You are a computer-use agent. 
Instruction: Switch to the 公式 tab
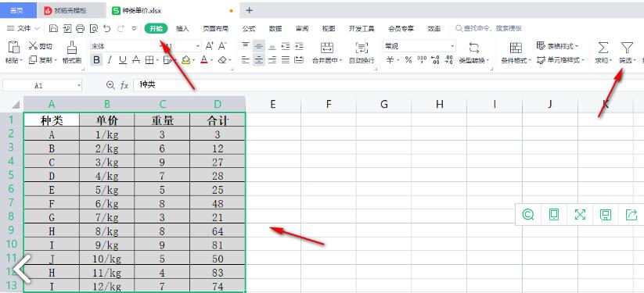point(249,28)
